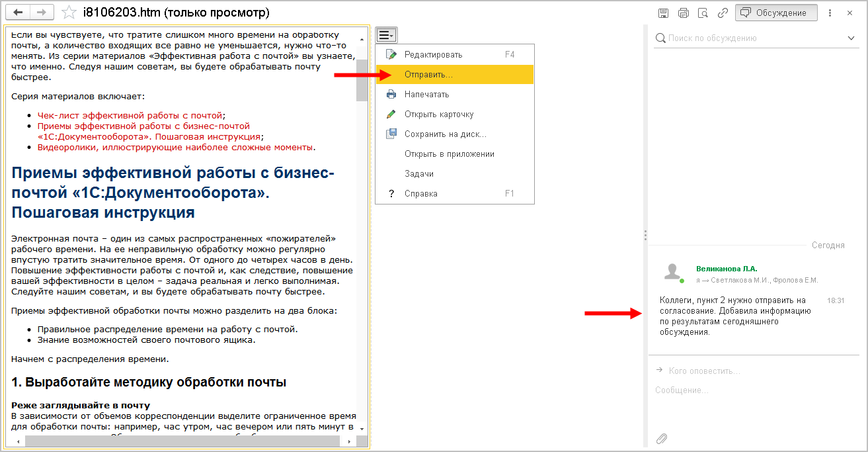Screen dimensions: 868x452
Task: Click the text Начнем с распределения времени.
Action: 90,359
